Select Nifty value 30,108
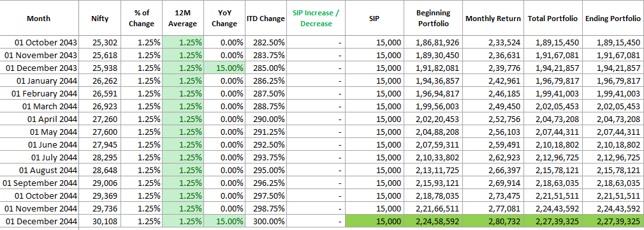Image resolution: width=644 pixels, height=230 pixels. point(100,221)
